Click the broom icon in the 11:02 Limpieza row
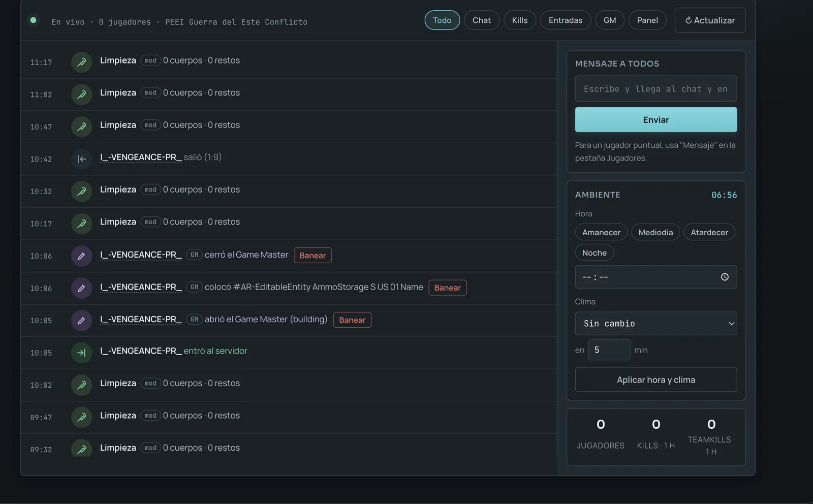The image size is (813, 504). point(81,94)
